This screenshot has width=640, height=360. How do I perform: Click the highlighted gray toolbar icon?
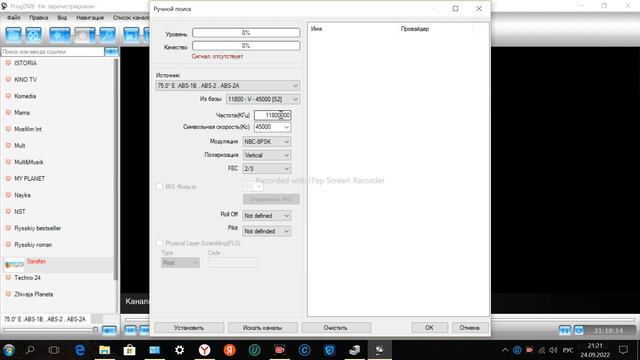click(84, 35)
